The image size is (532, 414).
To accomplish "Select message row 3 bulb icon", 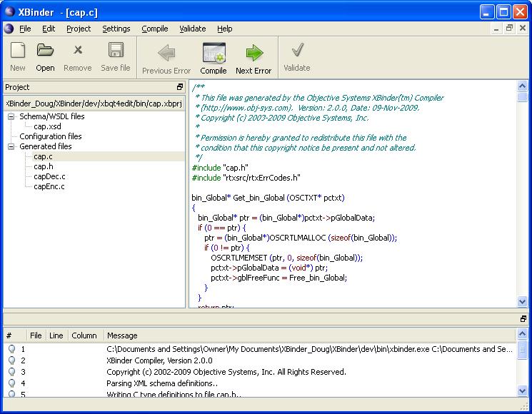I will (12, 372).
